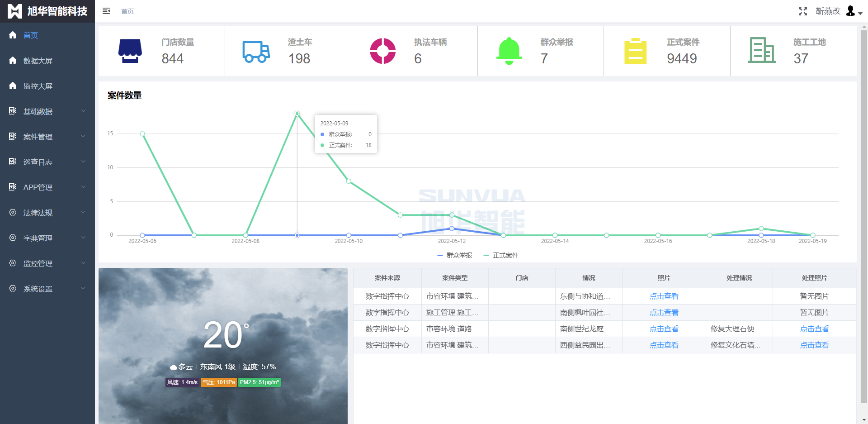Click the construction site building icon
The width and height of the screenshot is (868, 424).
[761, 50]
